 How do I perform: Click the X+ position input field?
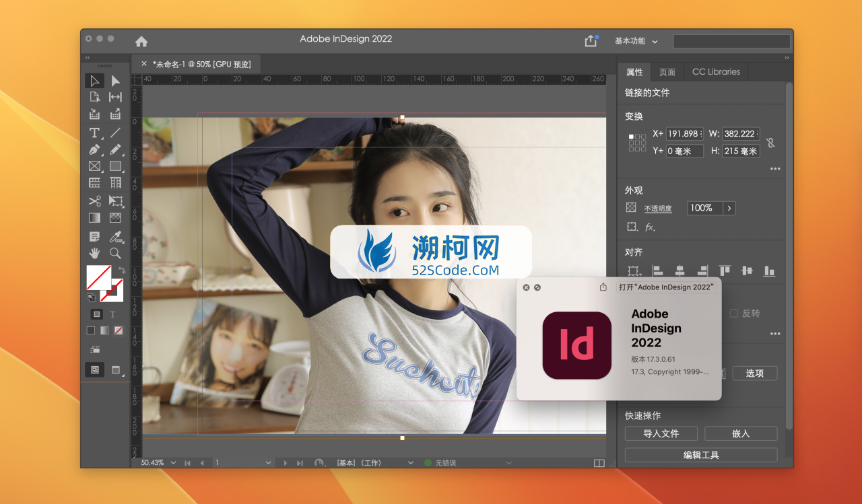(x=685, y=133)
